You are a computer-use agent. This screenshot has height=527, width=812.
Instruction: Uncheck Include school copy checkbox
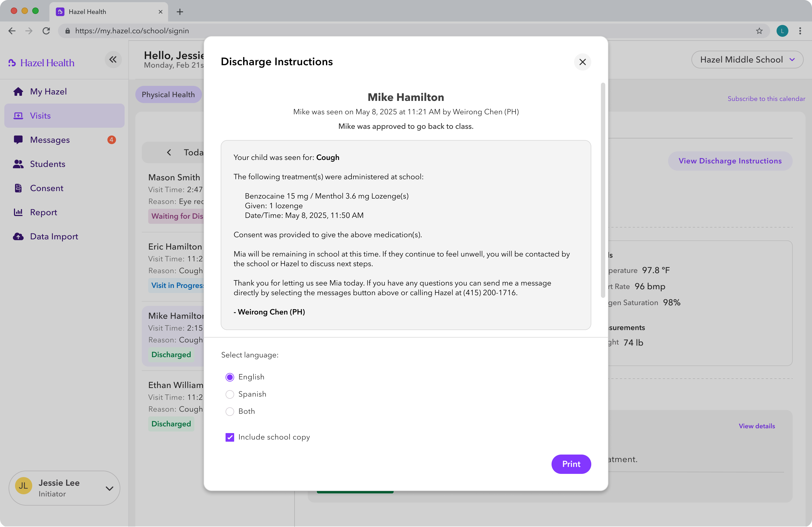230,437
